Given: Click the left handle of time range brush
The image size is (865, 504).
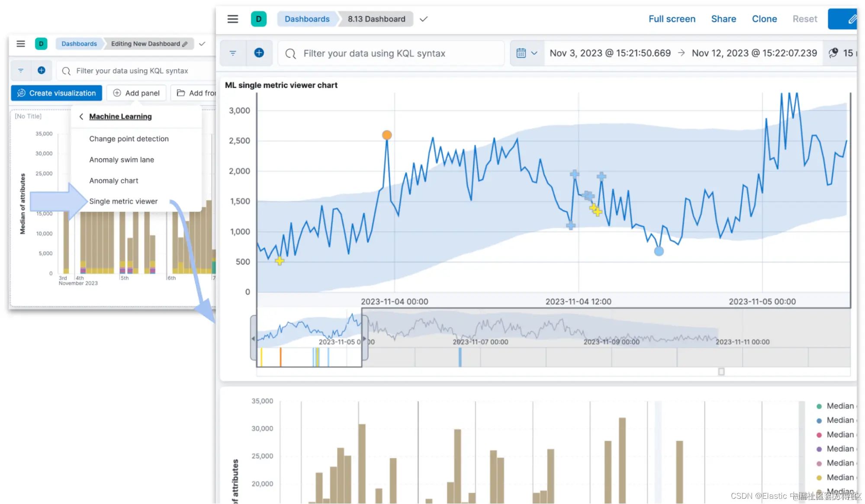Looking at the screenshot, I should [253, 338].
